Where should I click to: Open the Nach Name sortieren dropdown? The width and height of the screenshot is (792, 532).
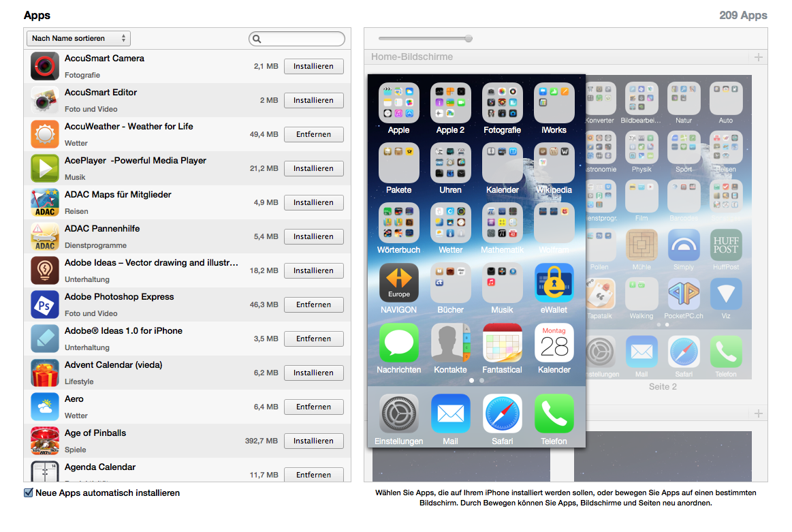click(x=78, y=38)
